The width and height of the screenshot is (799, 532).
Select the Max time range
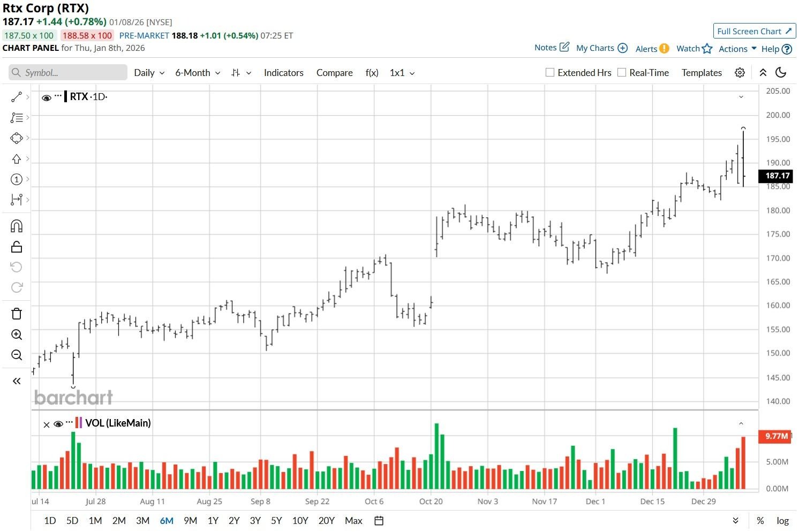353,521
